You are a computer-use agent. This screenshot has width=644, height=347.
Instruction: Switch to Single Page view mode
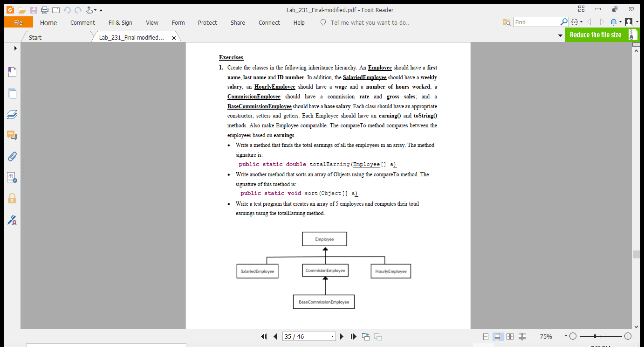coord(486,336)
